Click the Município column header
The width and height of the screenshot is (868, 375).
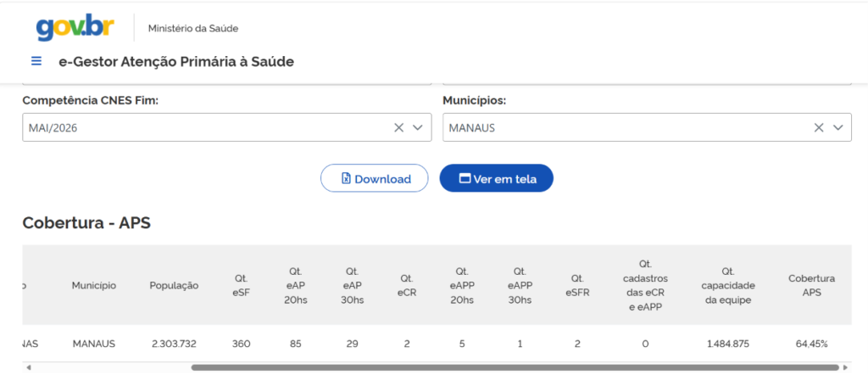93,285
